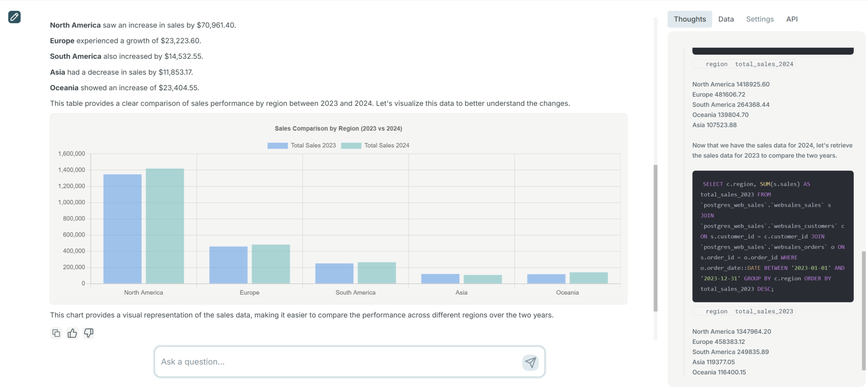Viewport: 868px width, 389px height.
Task: Open the Data tab
Action: coord(726,19)
